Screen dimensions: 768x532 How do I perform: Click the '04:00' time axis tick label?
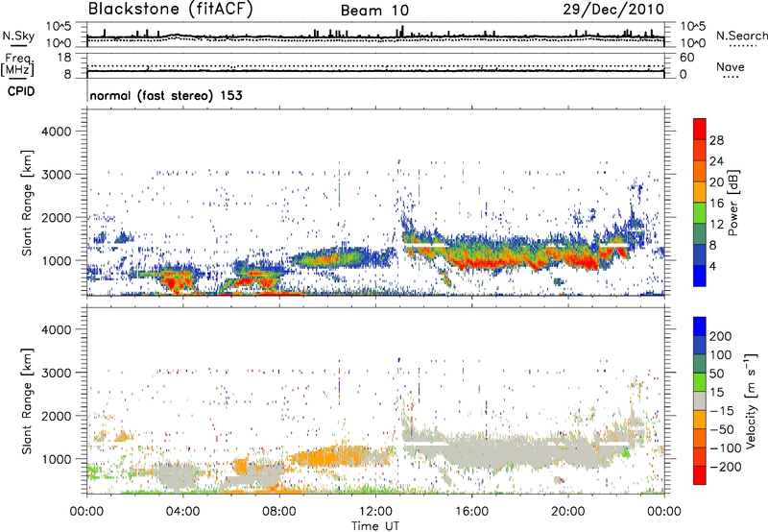click(x=182, y=512)
